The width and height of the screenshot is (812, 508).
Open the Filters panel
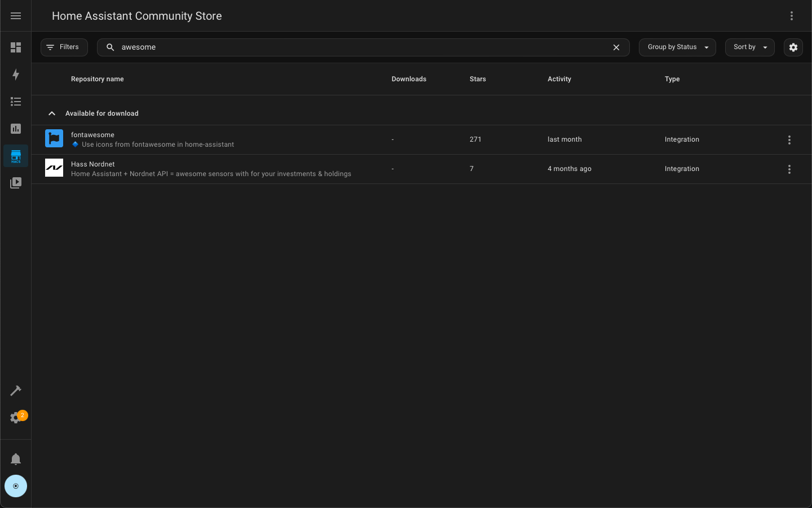[64, 47]
